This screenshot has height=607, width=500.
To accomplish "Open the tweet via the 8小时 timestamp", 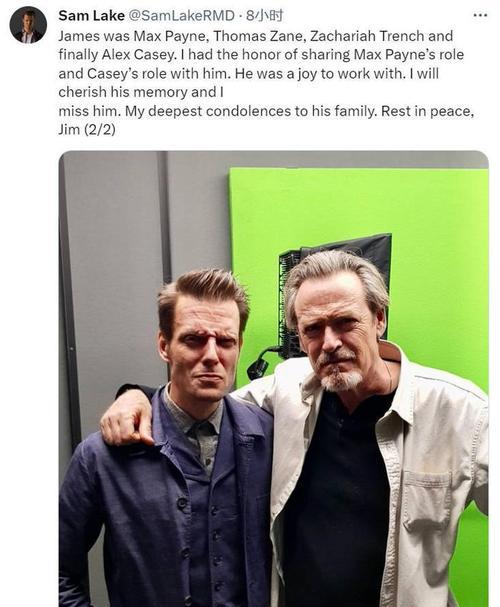I will 265,15.
